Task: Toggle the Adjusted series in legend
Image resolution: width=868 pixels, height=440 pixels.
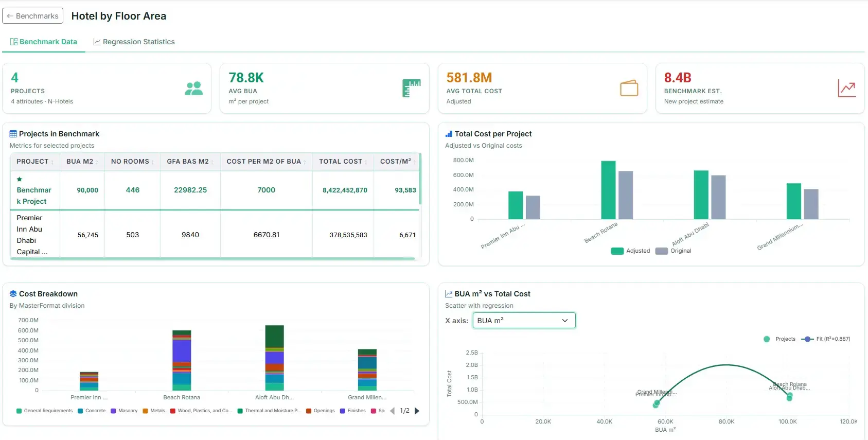Action: coord(631,251)
